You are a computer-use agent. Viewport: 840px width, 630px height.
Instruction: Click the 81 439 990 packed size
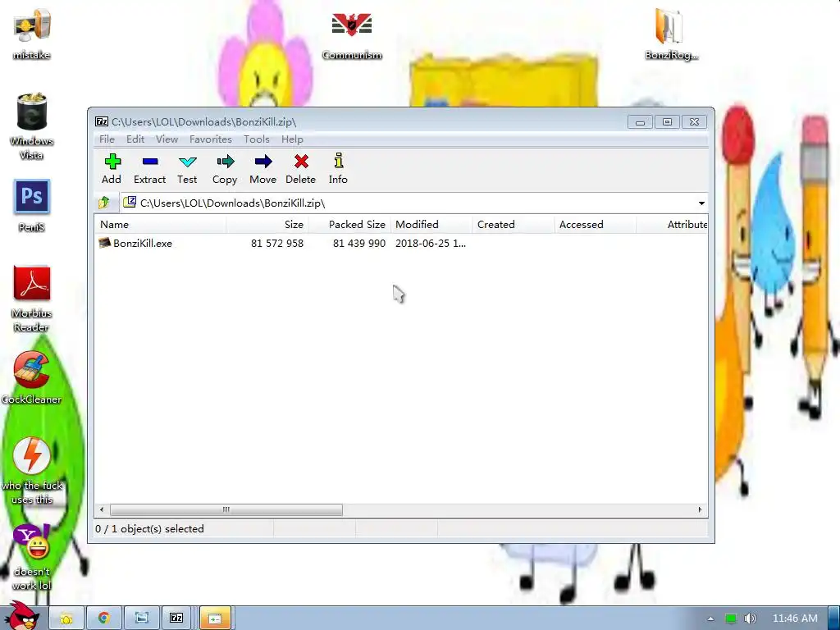[x=359, y=243]
